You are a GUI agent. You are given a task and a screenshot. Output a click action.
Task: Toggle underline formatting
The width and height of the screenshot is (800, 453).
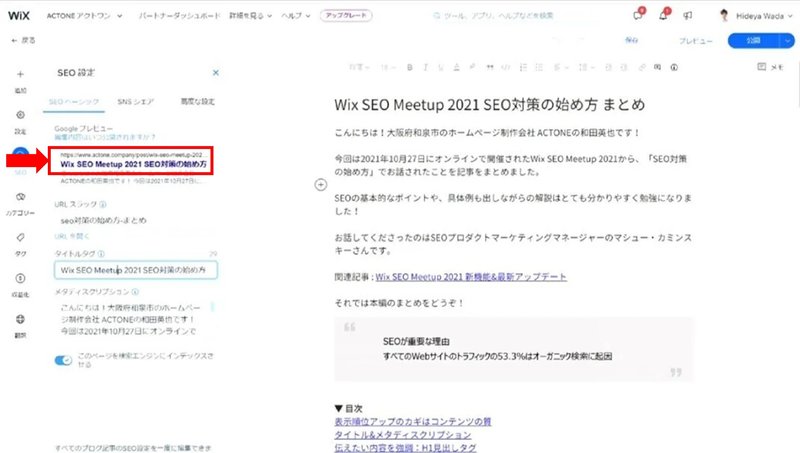pos(441,67)
